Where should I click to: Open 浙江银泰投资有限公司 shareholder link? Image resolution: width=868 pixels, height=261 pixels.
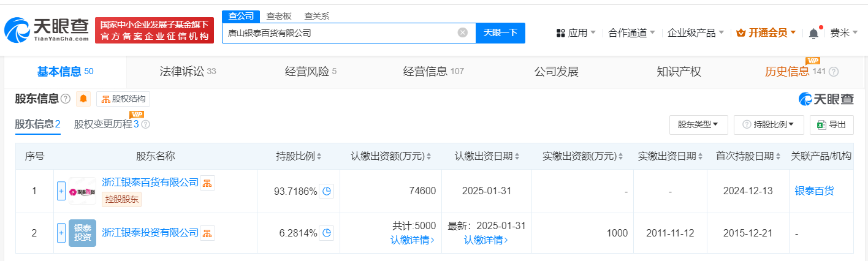pos(150,233)
